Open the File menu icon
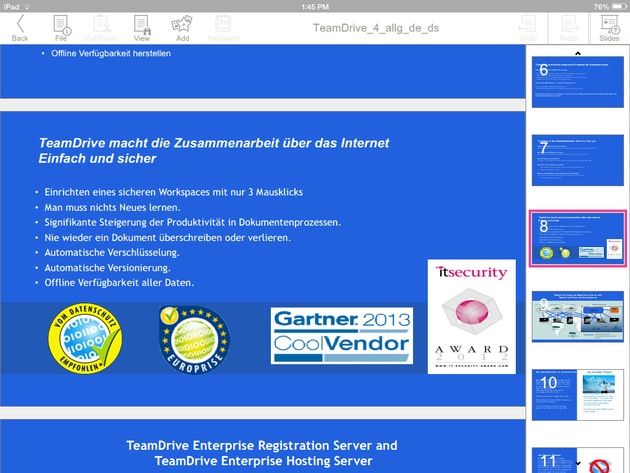The image size is (630, 473). click(x=61, y=24)
